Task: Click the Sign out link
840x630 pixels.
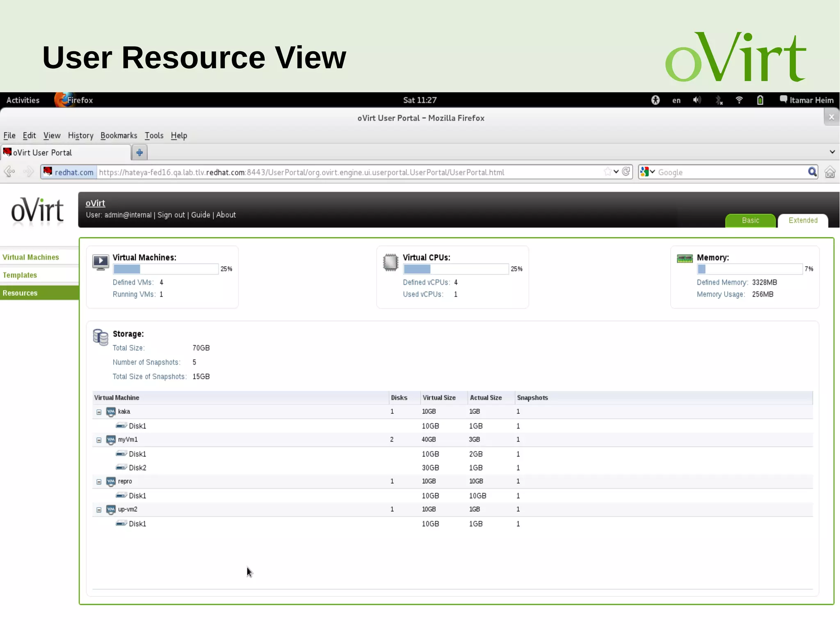Action: tap(171, 215)
